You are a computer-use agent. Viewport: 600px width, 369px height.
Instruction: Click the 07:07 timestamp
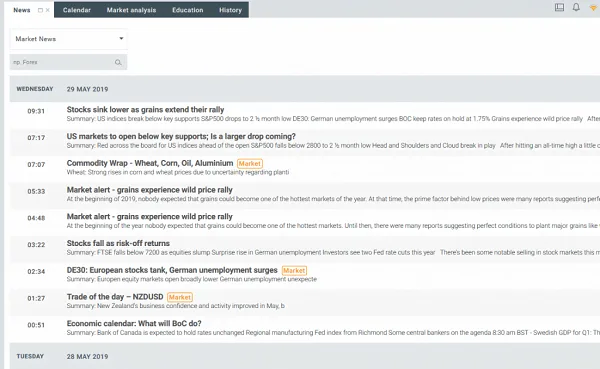tap(36, 165)
